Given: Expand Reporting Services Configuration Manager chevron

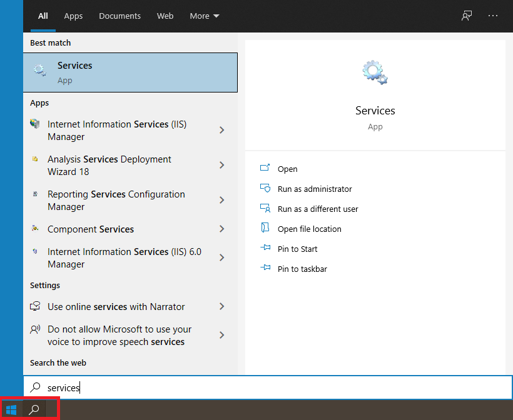Looking at the screenshot, I should [222, 200].
